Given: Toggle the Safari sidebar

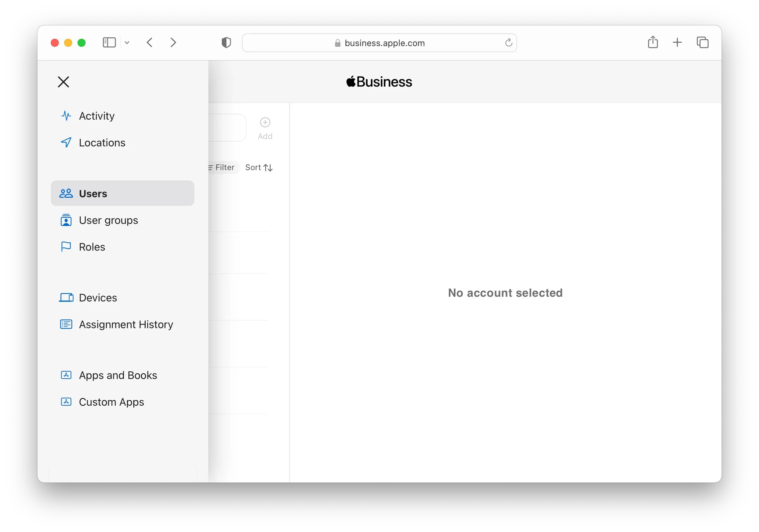Looking at the screenshot, I should pyautogui.click(x=109, y=43).
